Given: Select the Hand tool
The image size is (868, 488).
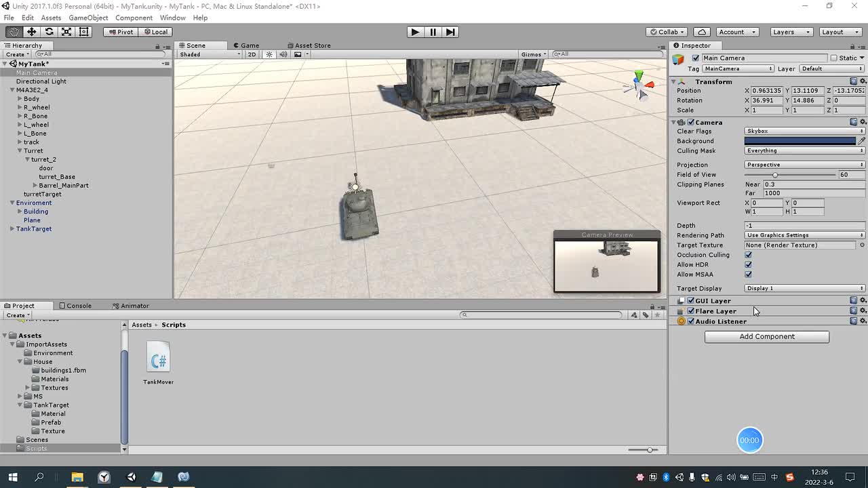Looking at the screenshot, I should (x=14, y=32).
